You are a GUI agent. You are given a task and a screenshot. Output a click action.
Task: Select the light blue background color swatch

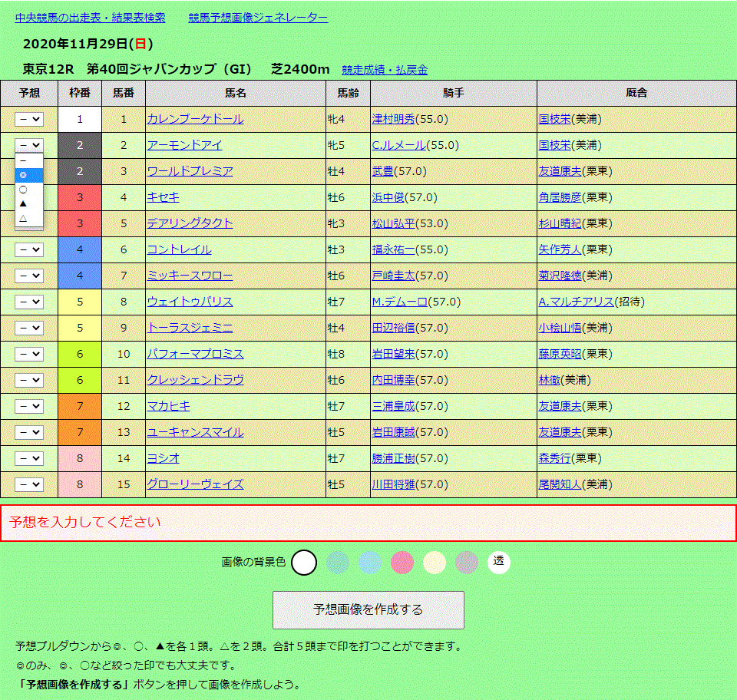371,562
